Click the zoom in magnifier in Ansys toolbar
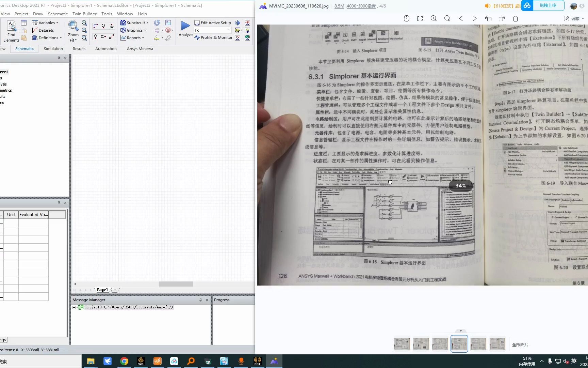Screen dimensions: 588x368 click(84, 23)
